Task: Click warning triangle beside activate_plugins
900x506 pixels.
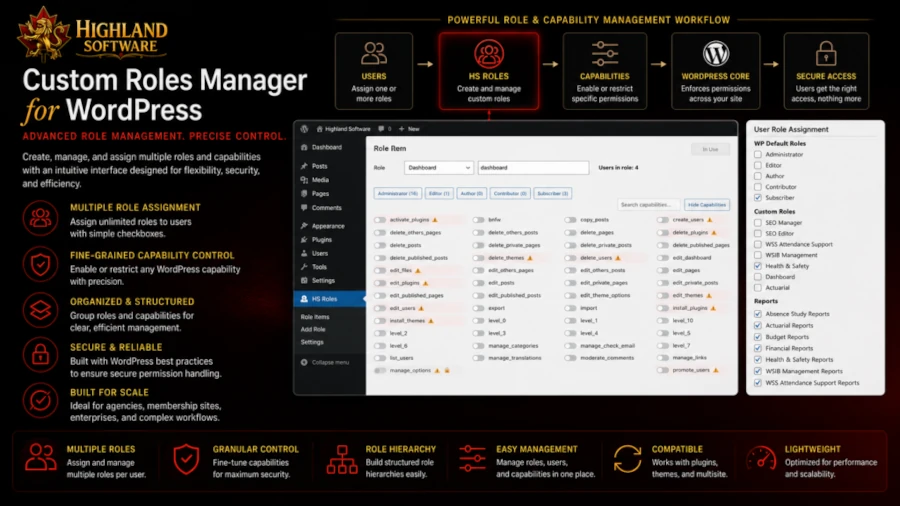Action: (435, 220)
